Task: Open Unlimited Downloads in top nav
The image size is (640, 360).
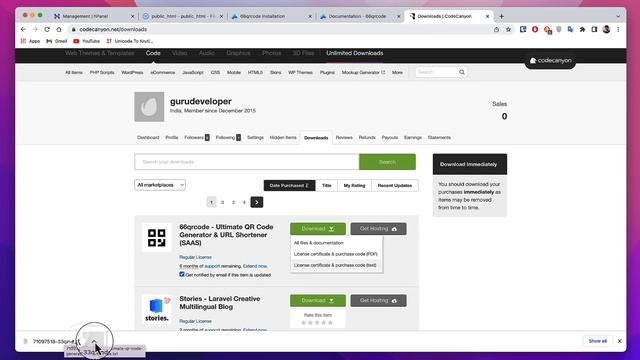Action: coord(354,53)
